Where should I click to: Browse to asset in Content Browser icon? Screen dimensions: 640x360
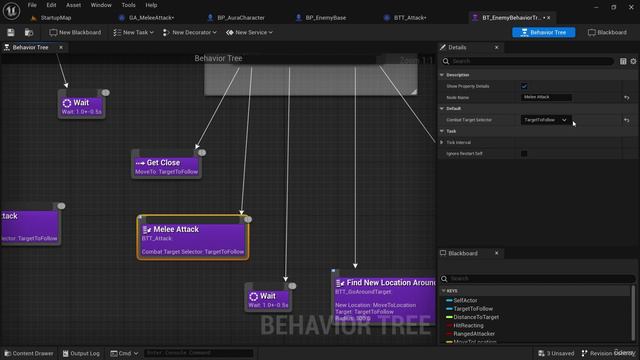coord(29,32)
